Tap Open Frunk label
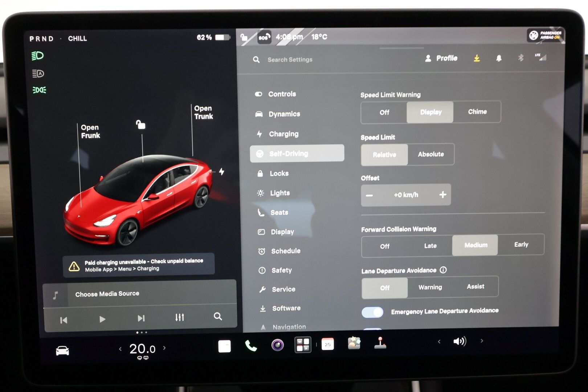 (90, 131)
